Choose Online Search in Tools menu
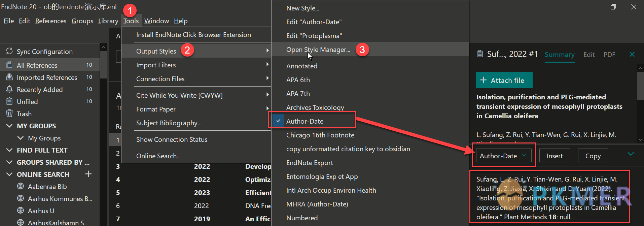644x226 pixels. [x=196, y=156]
